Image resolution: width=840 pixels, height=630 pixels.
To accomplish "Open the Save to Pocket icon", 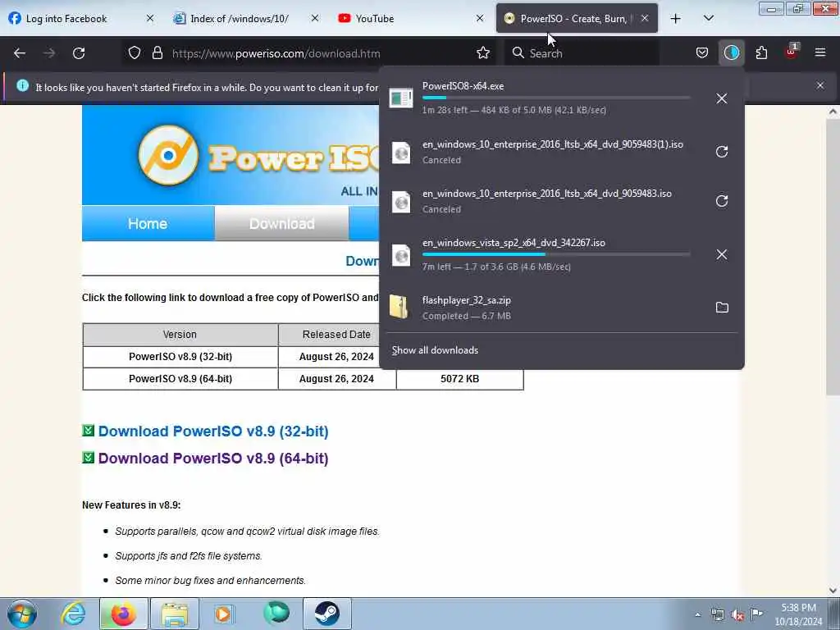I will pos(702,53).
